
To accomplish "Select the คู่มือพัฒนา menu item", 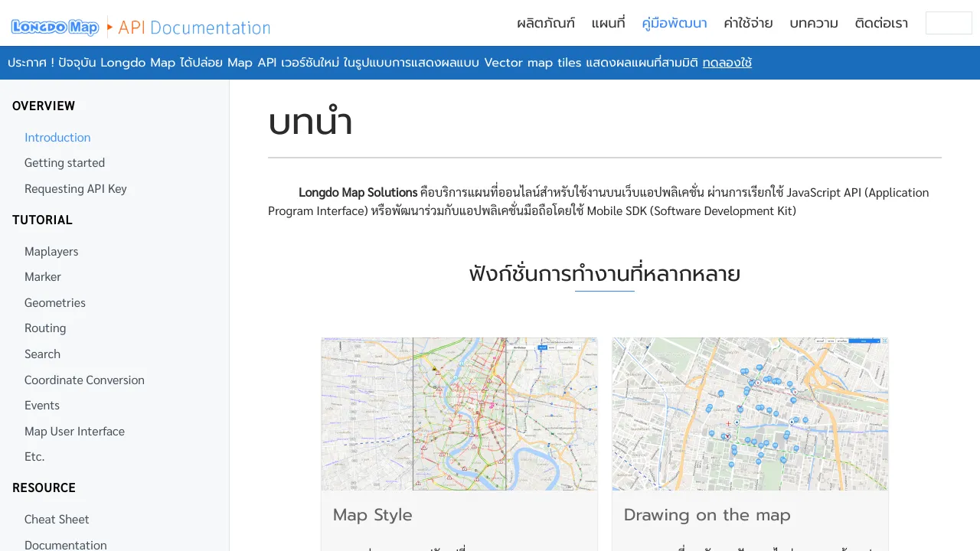I will [675, 23].
